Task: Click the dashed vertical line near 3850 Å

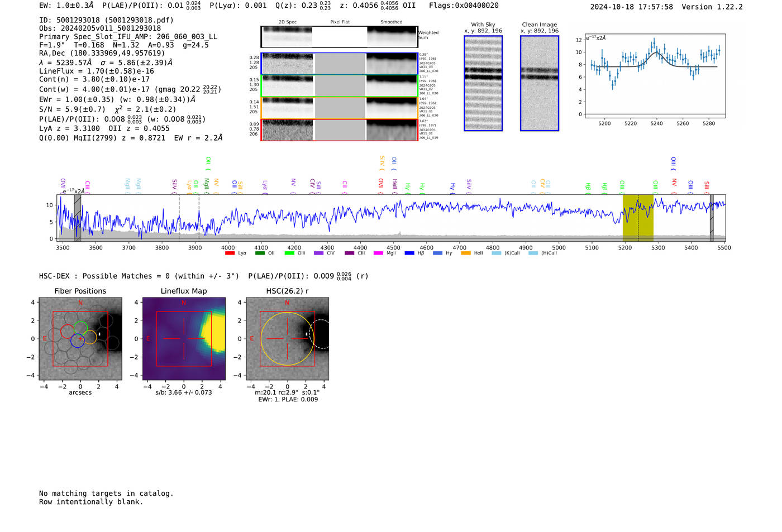Action: (x=179, y=218)
